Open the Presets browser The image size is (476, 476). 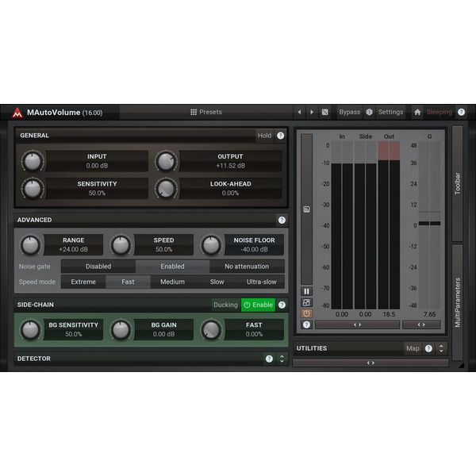(x=206, y=112)
